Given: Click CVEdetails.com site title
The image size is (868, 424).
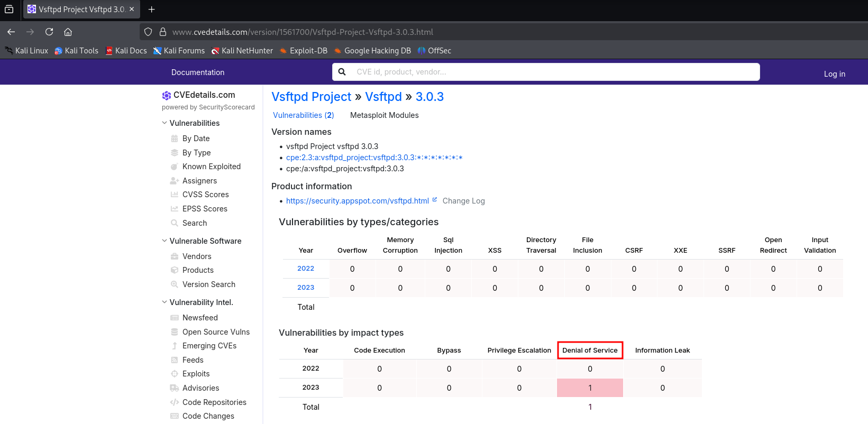Looking at the screenshot, I should click(x=204, y=95).
